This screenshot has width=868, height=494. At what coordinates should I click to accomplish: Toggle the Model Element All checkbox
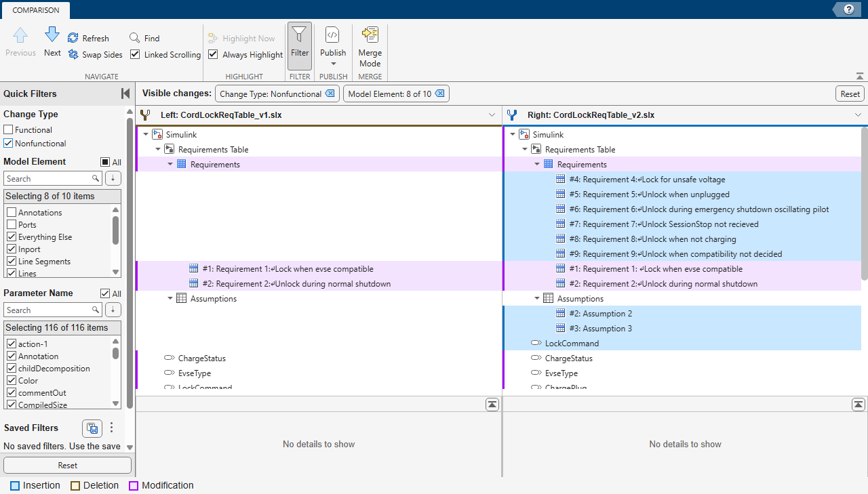(x=105, y=162)
